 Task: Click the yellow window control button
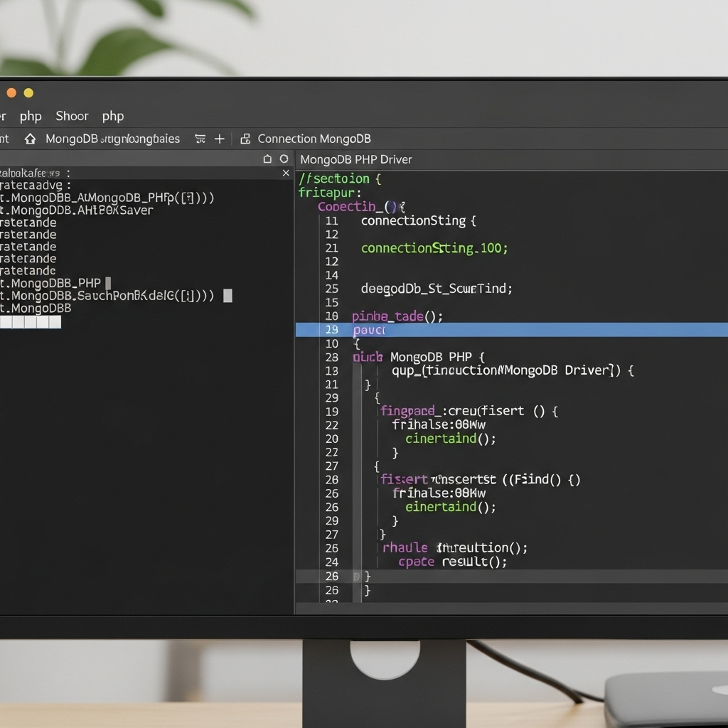pos(28,93)
